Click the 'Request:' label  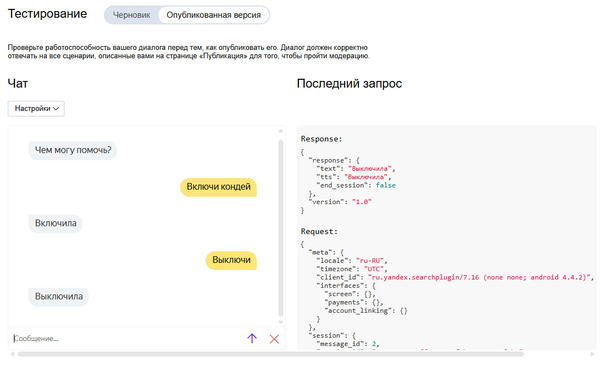[319, 231]
